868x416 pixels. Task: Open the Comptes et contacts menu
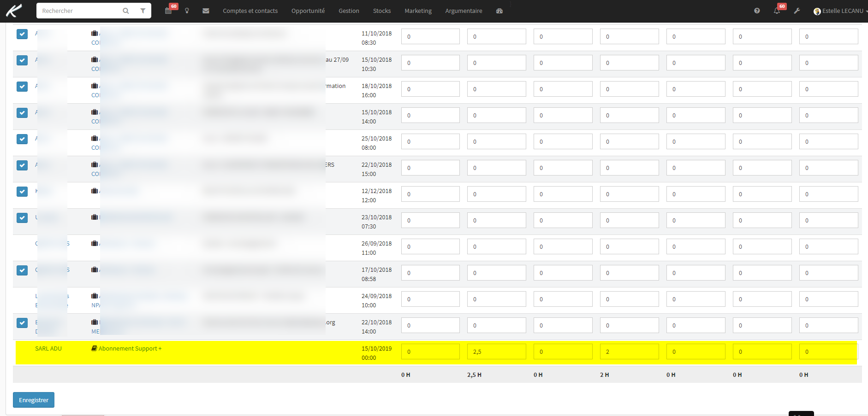click(x=250, y=11)
